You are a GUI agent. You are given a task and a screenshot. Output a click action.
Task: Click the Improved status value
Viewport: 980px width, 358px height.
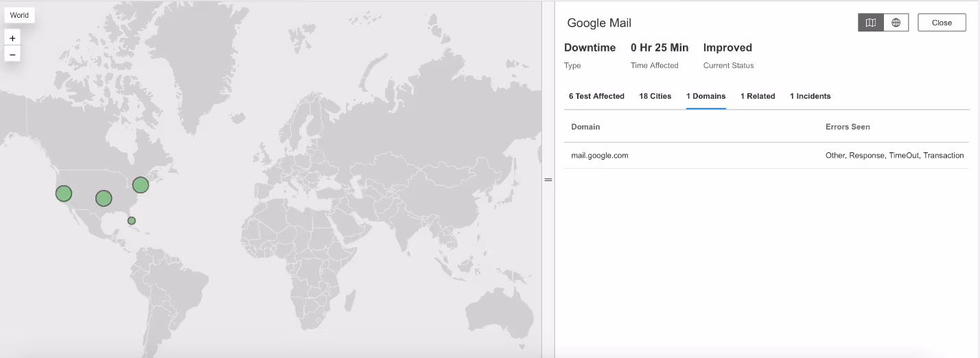coord(727,47)
